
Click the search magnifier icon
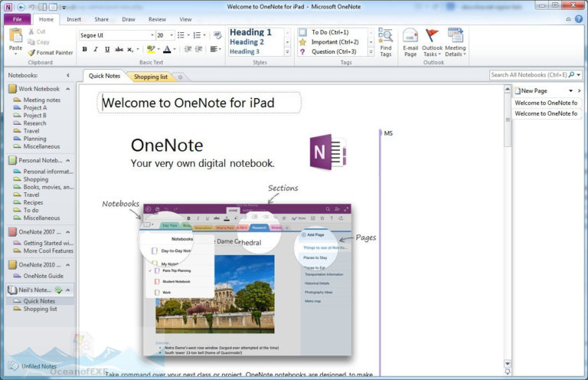tap(571, 74)
